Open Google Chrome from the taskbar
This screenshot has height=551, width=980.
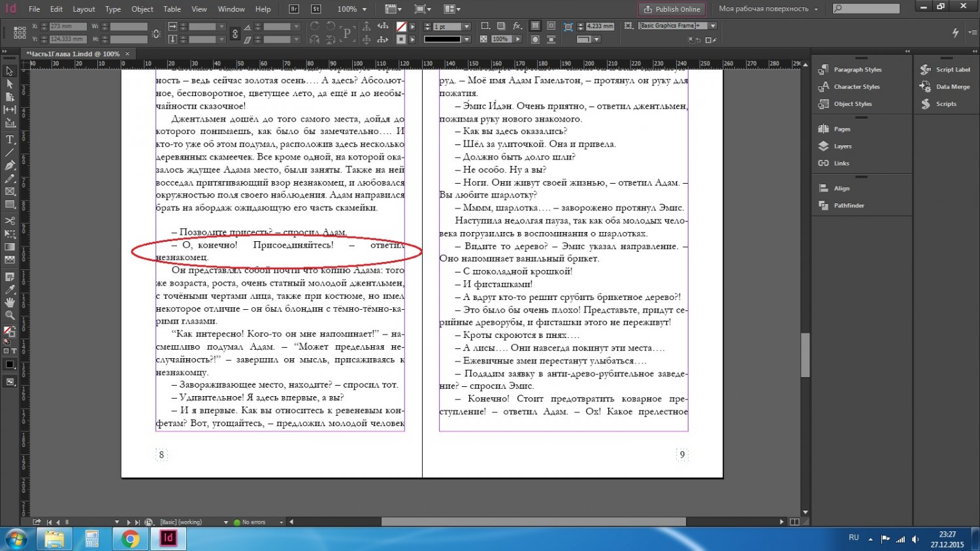pyautogui.click(x=130, y=539)
